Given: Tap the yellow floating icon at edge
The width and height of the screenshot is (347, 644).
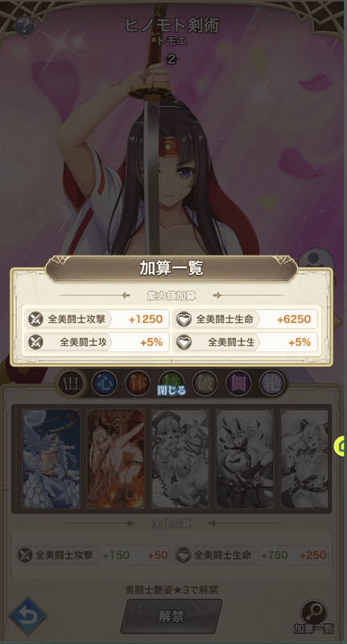Looking at the screenshot, I should coord(341,446).
